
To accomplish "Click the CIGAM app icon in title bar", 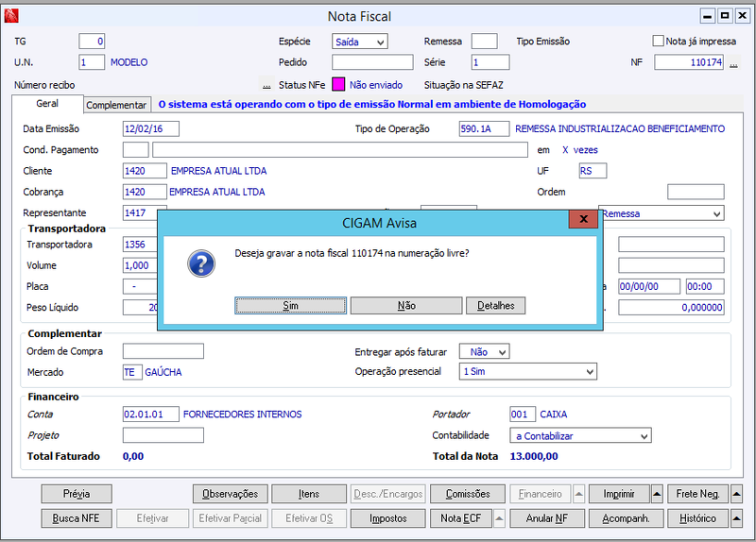I will [11, 16].
